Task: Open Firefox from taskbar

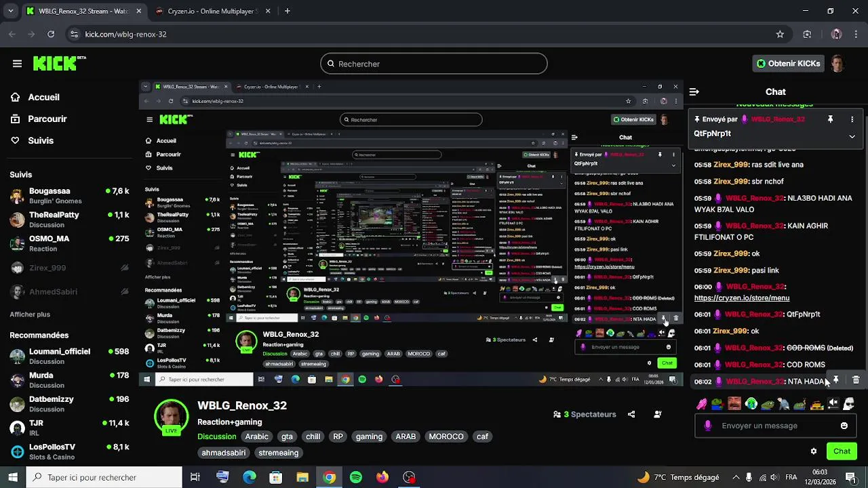Action: point(382,477)
